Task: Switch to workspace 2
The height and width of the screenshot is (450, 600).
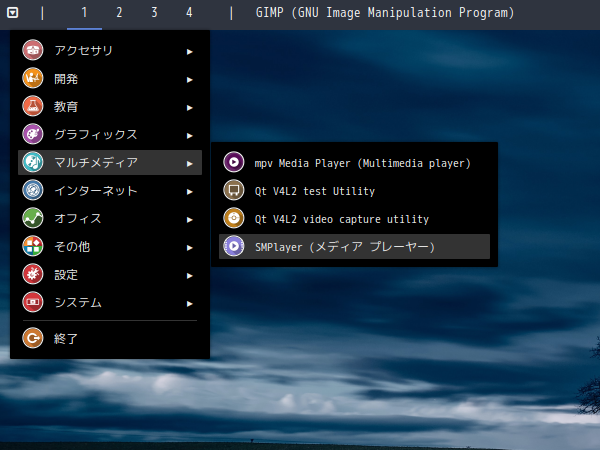Action: tap(119, 13)
